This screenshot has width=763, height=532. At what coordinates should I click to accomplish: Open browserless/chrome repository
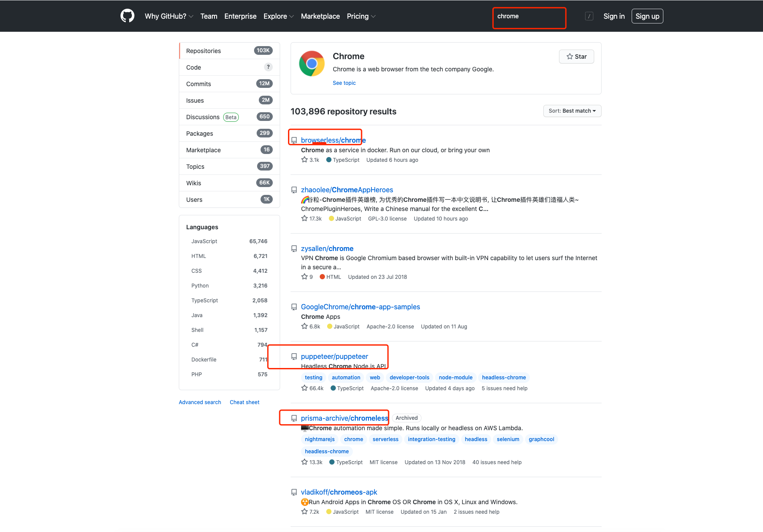[333, 141]
